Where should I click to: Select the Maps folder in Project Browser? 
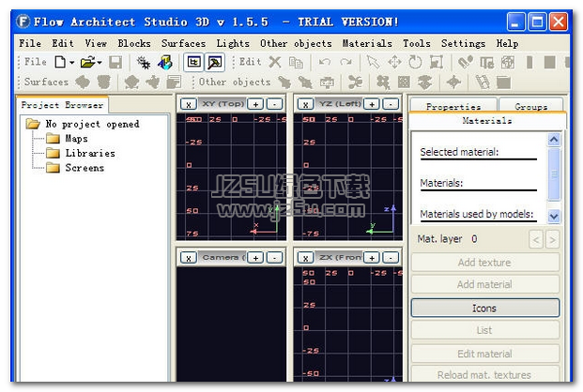click(77, 139)
